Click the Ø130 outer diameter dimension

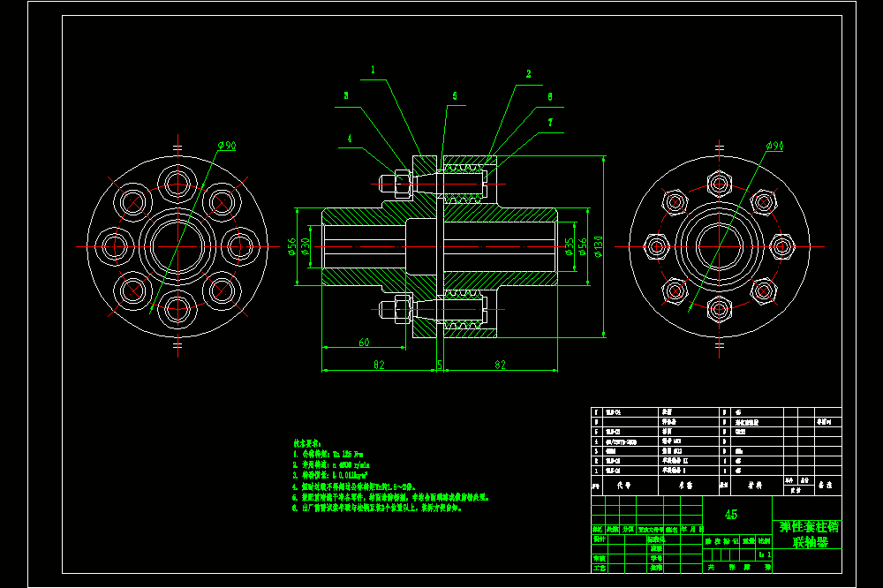598,246
